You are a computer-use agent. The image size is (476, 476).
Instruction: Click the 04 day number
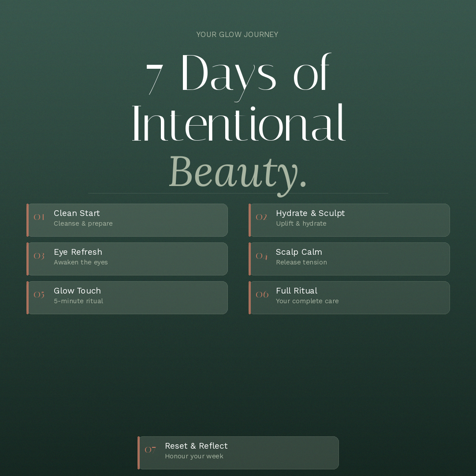pos(262,256)
